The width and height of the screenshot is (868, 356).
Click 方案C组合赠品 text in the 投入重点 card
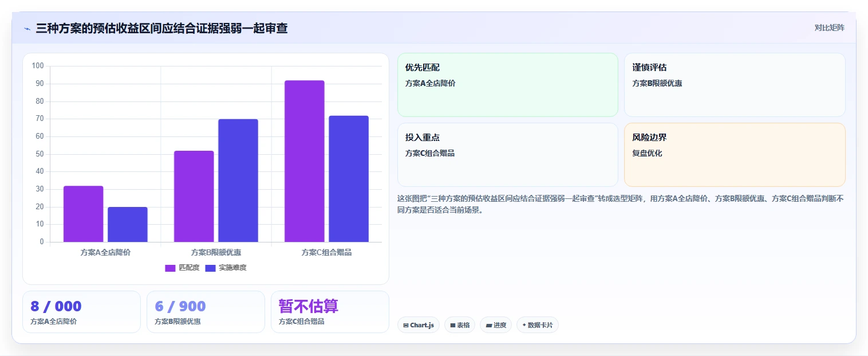[x=430, y=153]
